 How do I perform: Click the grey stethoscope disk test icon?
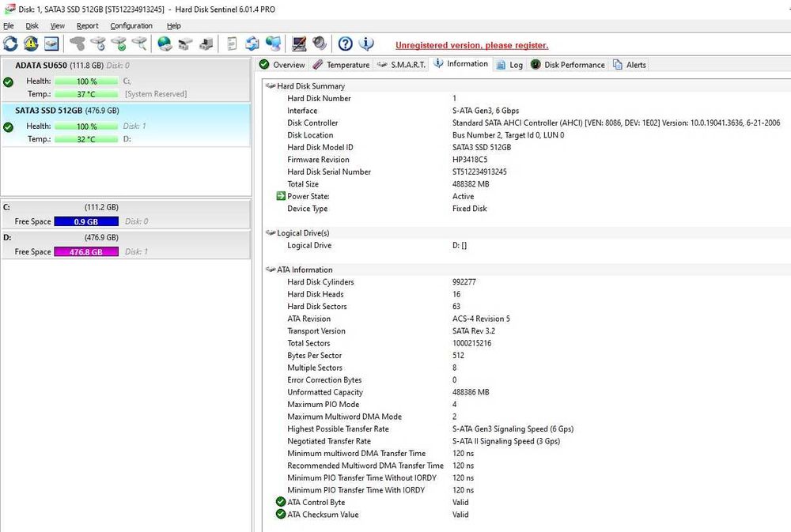(78, 43)
